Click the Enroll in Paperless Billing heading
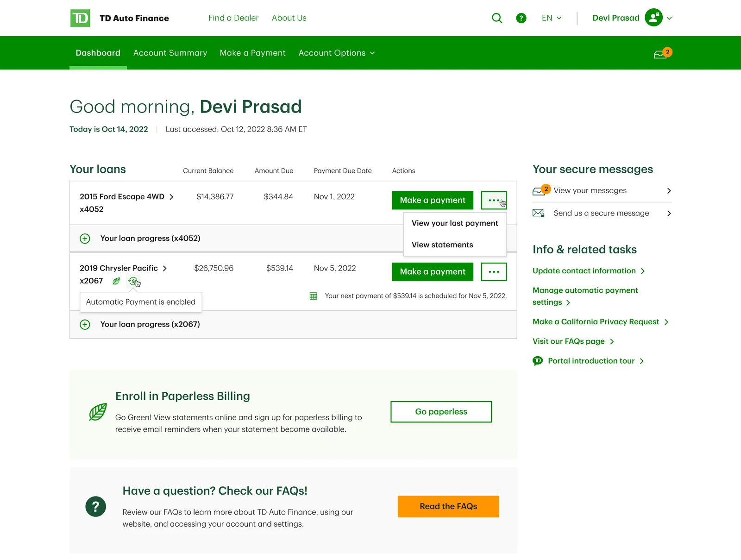 pos(182,396)
